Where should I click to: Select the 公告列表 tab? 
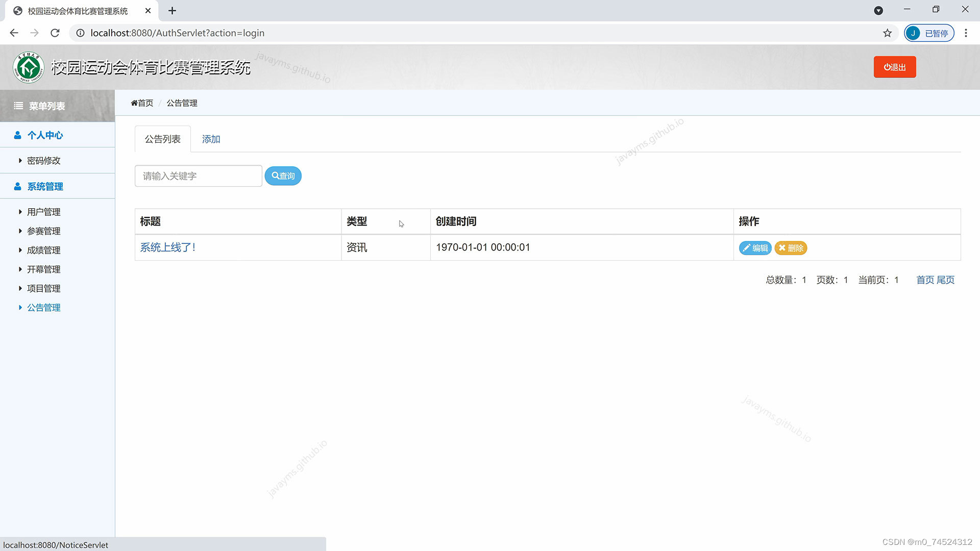[162, 139]
